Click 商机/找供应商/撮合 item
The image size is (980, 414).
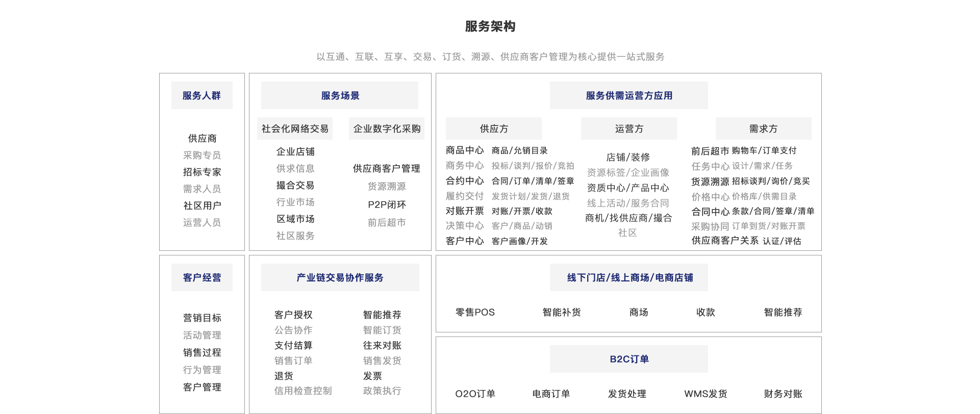point(628,218)
